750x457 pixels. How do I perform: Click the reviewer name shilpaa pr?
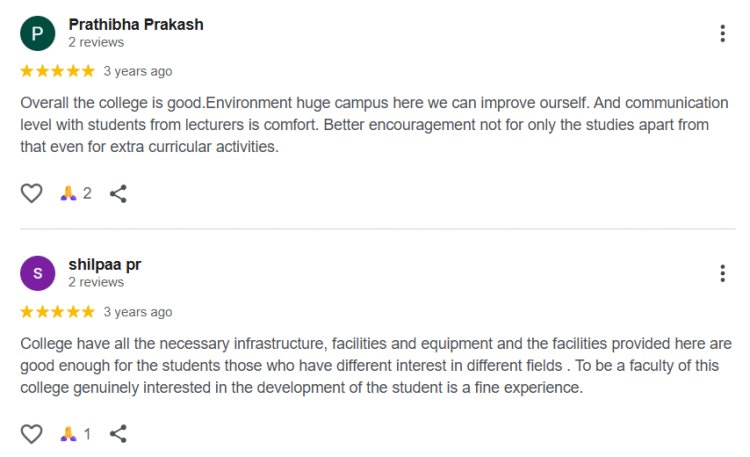(104, 264)
